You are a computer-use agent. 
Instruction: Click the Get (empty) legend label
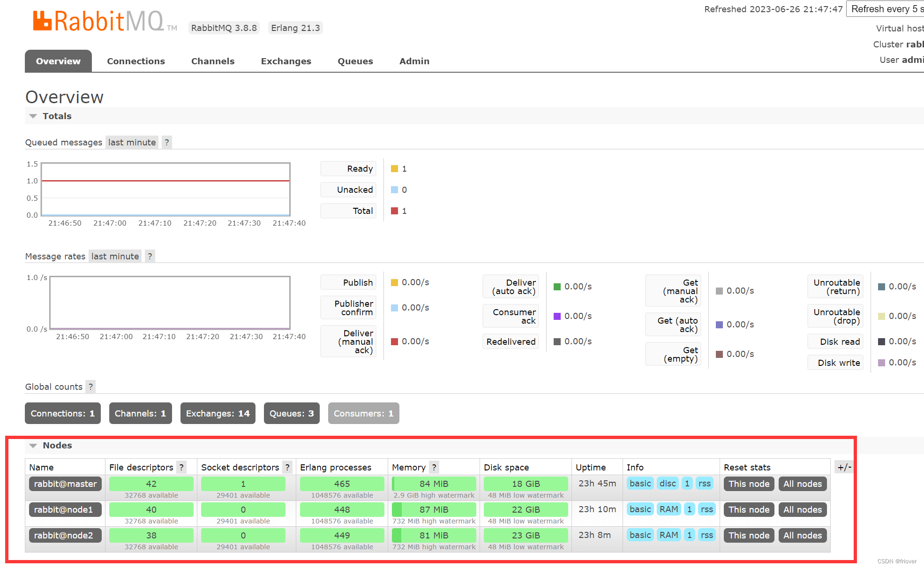(x=673, y=354)
